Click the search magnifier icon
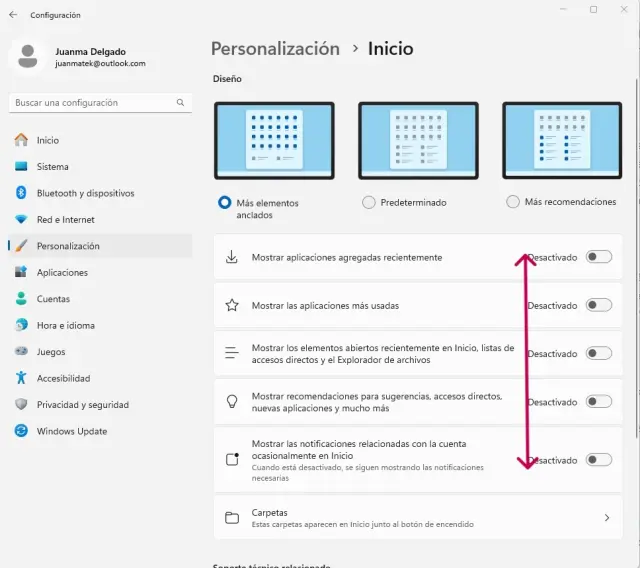This screenshot has height=568, width=640. tap(180, 103)
